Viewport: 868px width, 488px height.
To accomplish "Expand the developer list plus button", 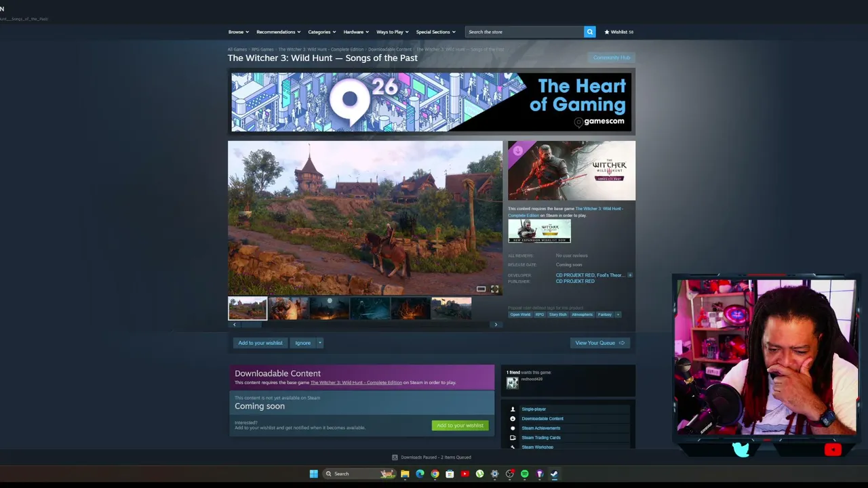I will coord(630,275).
